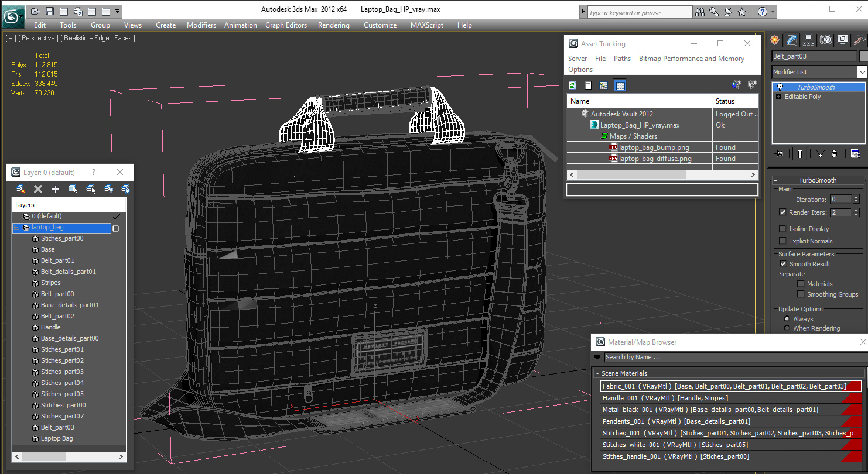Click the tree view icon in Asset Tracking
The image size is (868, 474).
[x=604, y=85]
